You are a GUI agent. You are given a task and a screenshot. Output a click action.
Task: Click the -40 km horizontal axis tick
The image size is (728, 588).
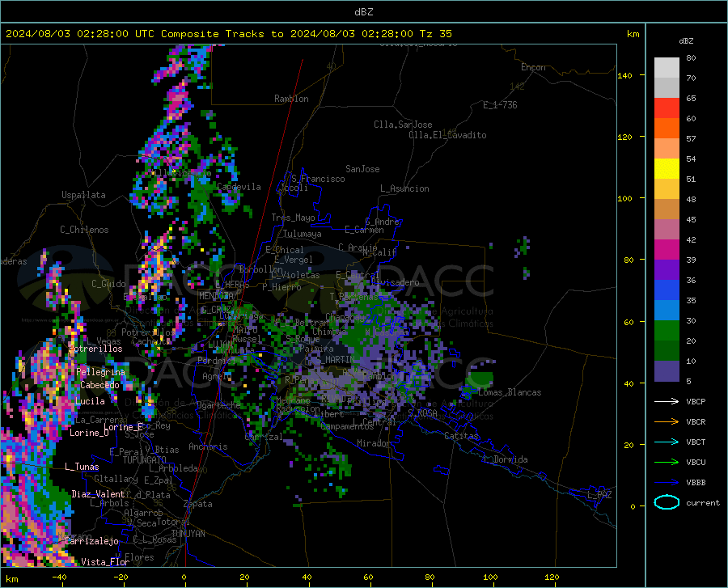coord(59,577)
